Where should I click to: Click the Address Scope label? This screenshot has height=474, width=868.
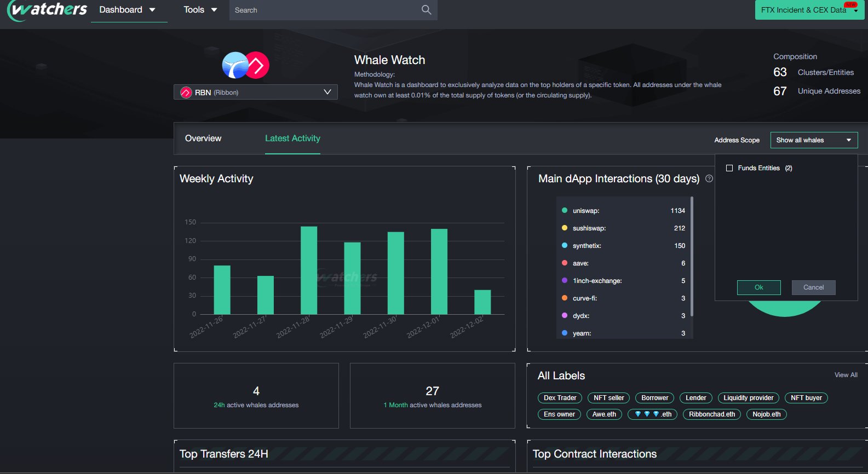click(737, 140)
